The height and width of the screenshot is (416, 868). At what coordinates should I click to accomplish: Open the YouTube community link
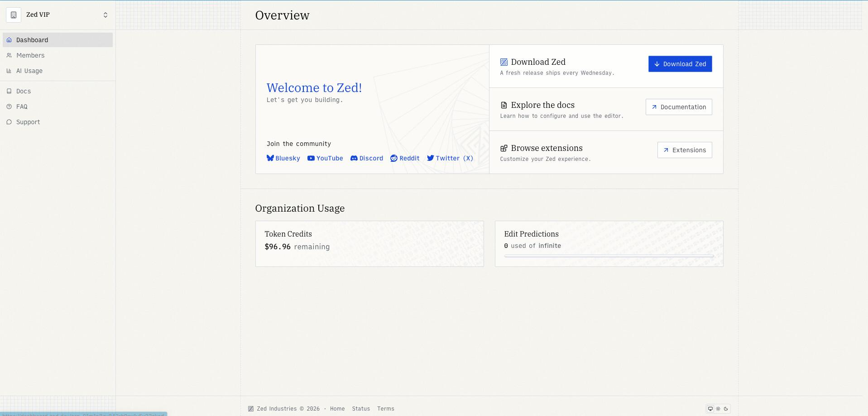[325, 158]
